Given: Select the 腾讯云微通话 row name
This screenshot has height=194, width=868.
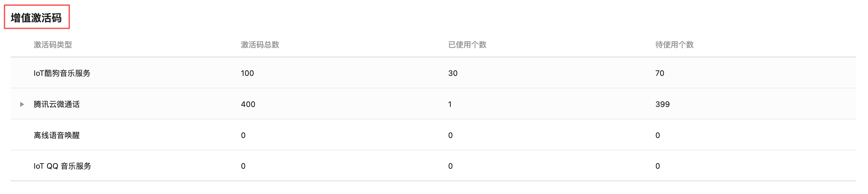Looking at the screenshot, I should (x=57, y=104).
